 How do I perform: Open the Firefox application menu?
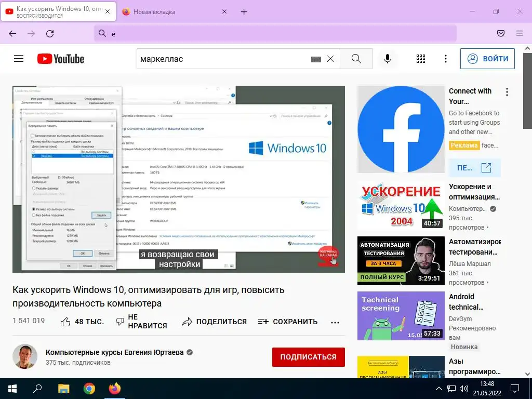[520, 33]
